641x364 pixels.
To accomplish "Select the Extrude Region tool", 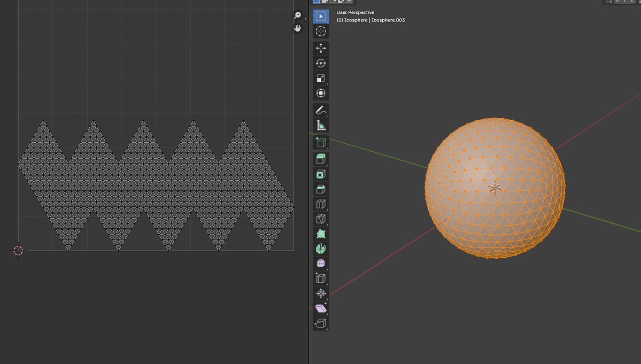I will click(x=321, y=159).
